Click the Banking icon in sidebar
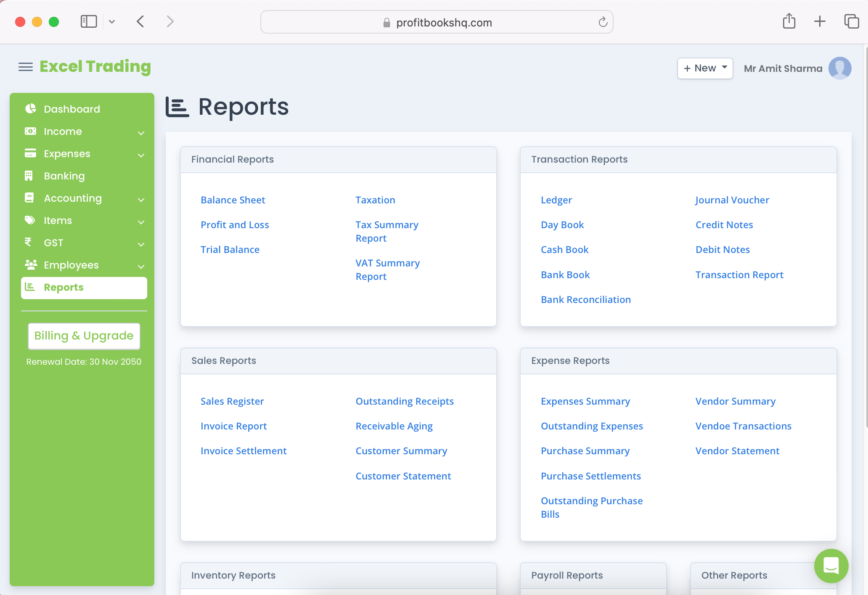868x595 pixels. pyautogui.click(x=30, y=176)
